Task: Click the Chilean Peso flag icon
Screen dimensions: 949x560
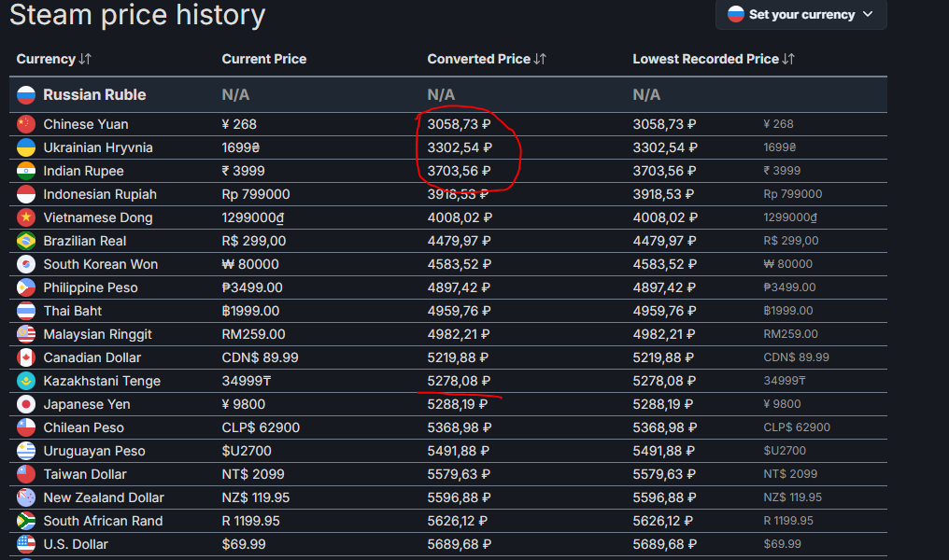Action: coord(26,427)
